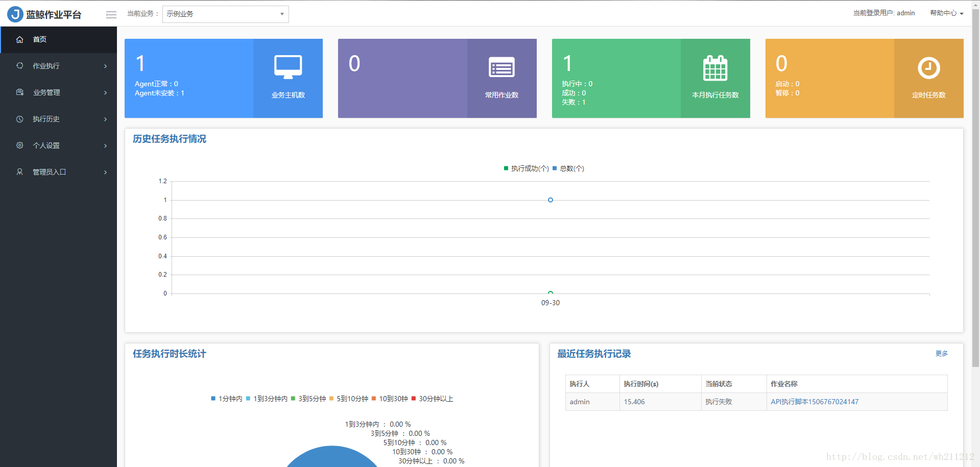Click the 最近任务执行记录 panel title

pos(594,354)
